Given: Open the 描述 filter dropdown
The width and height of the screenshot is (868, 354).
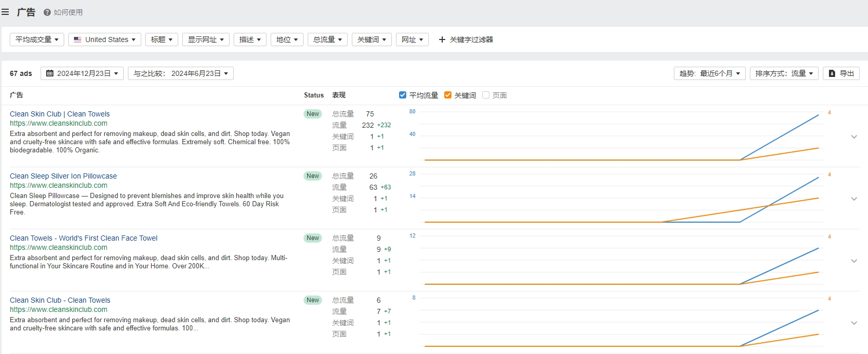Looking at the screenshot, I should click(x=250, y=40).
